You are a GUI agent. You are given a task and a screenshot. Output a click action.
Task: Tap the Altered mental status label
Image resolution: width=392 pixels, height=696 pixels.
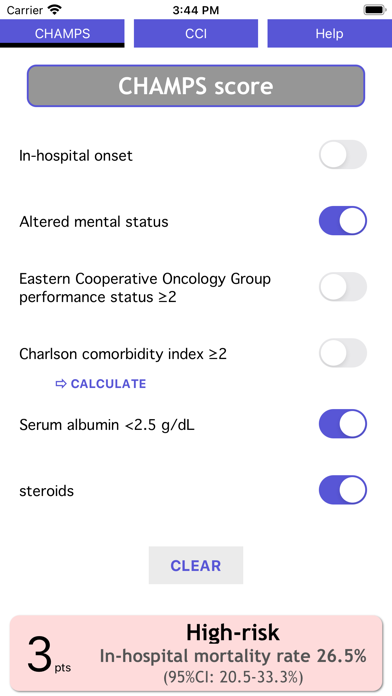pyautogui.click(x=94, y=221)
